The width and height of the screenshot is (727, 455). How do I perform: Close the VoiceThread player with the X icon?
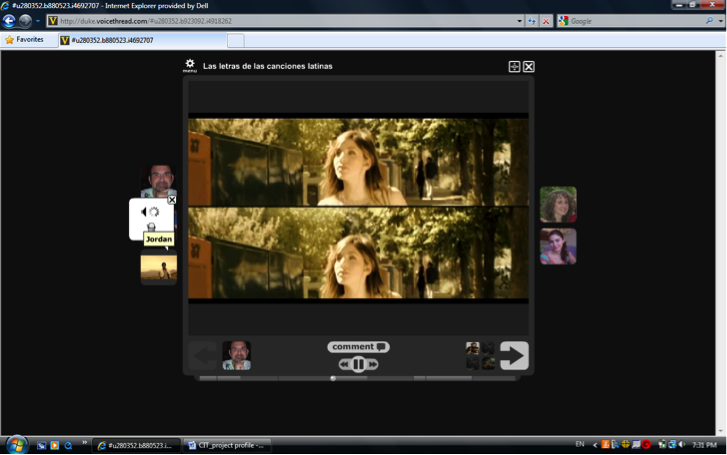tap(529, 67)
